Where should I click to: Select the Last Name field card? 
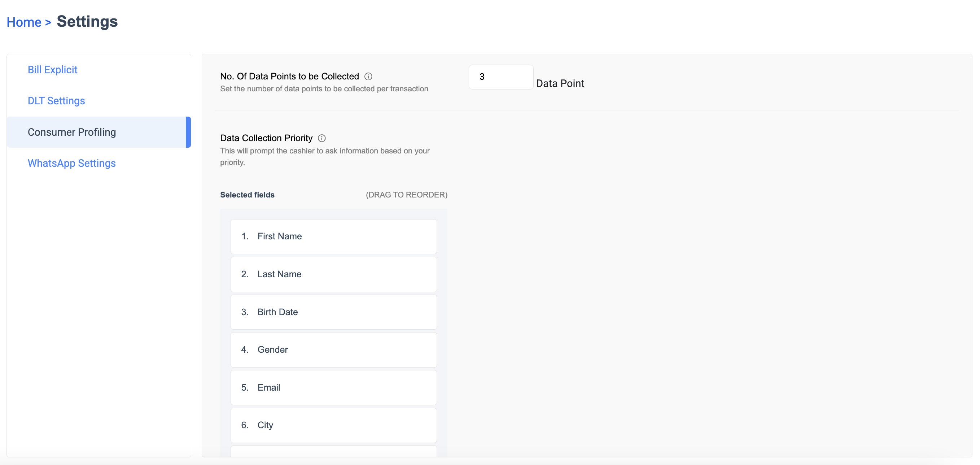click(x=333, y=274)
